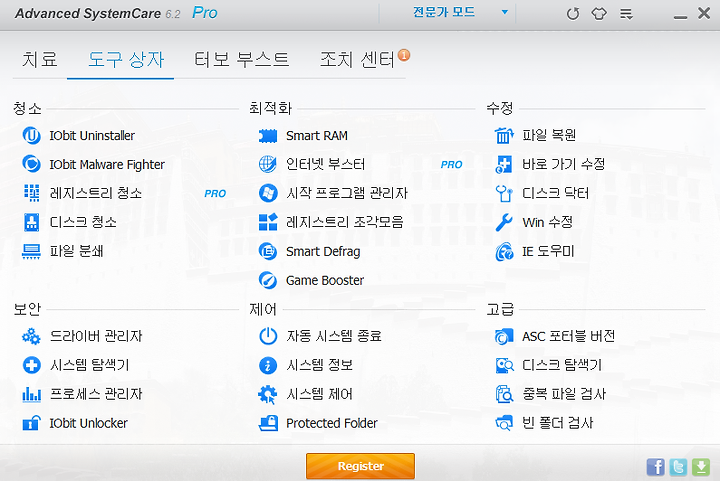Switch to the 치료 tab
The width and height of the screenshot is (720, 481).
pyautogui.click(x=40, y=59)
